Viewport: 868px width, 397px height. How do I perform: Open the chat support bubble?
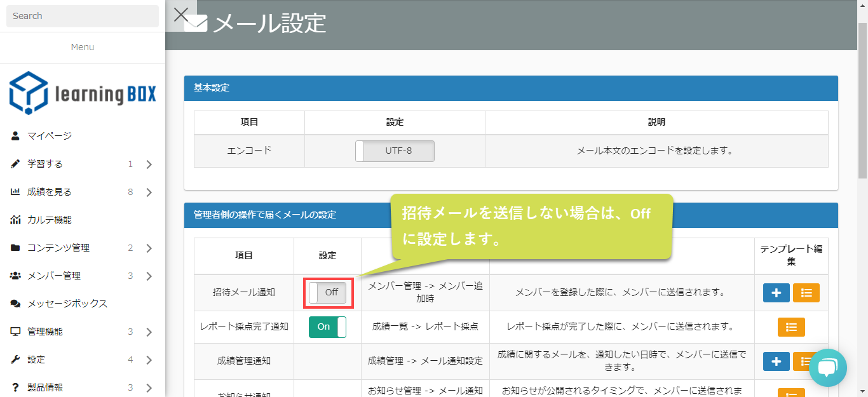(x=828, y=368)
